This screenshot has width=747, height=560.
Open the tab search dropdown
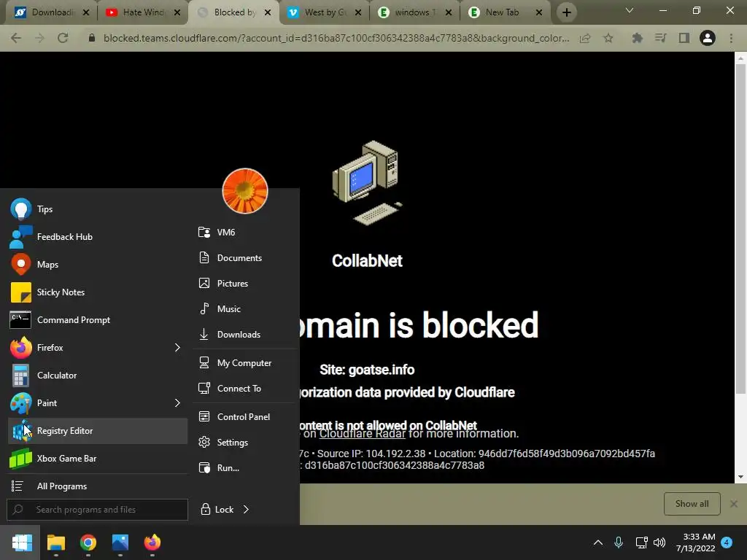tap(630, 10)
